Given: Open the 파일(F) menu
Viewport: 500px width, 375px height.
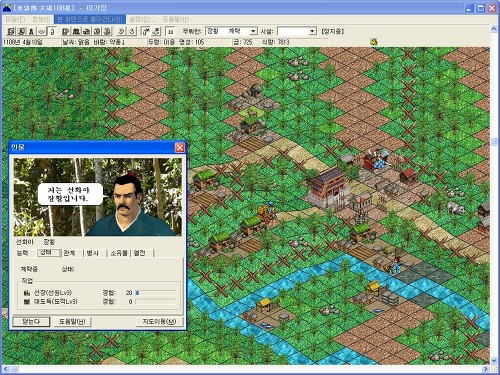Looking at the screenshot, I should (15, 19).
